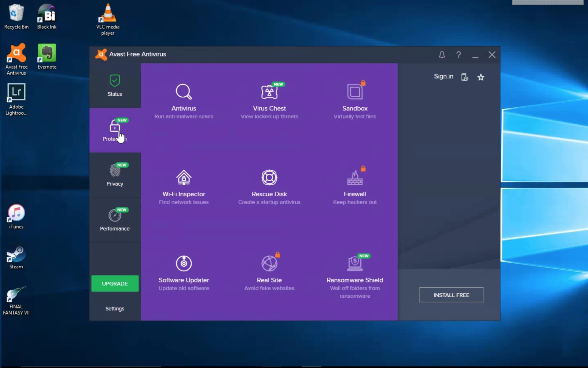Switch to the Performance tab

pyautogui.click(x=115, y=220)
